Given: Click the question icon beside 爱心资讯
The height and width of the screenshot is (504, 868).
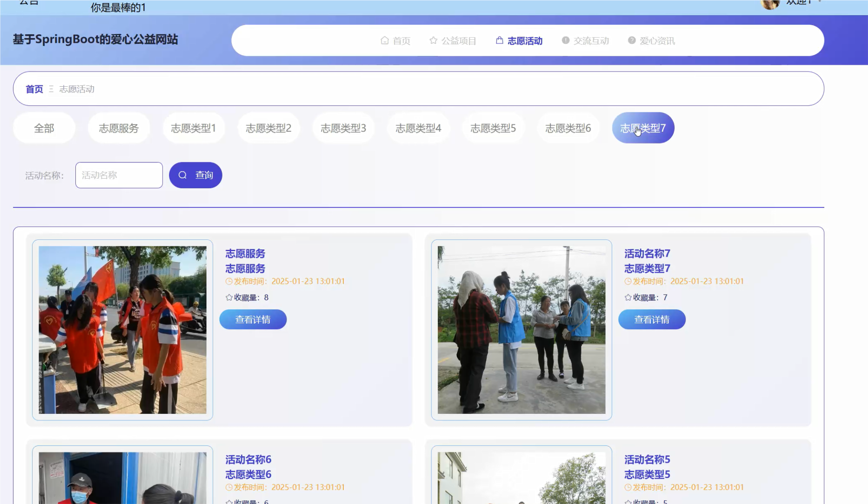Looking at the screenshot, I should (632, 40).
